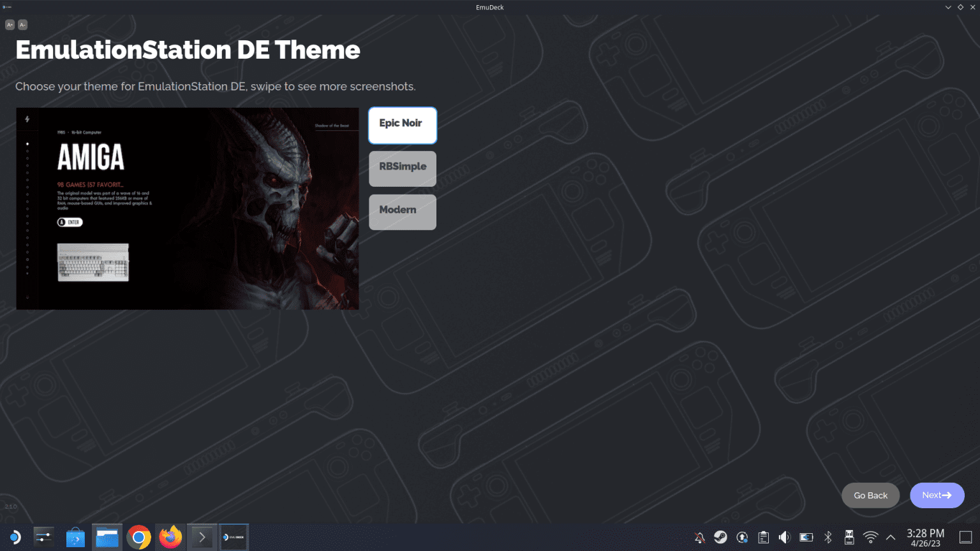Switch to the EmuDeck taskbar icon
The image size is (980, 551).
click(x=234, y=537)
